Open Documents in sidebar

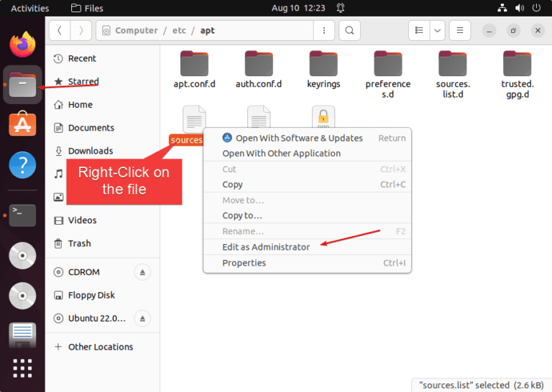103,128
